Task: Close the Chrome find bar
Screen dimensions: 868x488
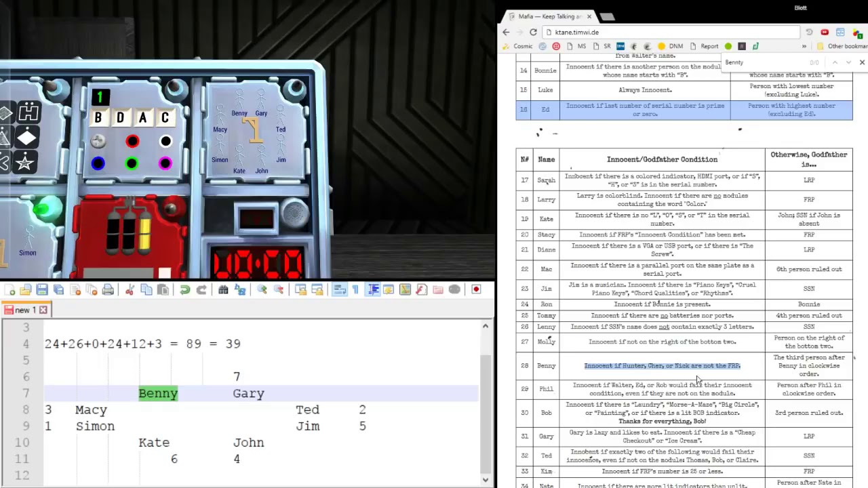Action: tap(862, 62)
